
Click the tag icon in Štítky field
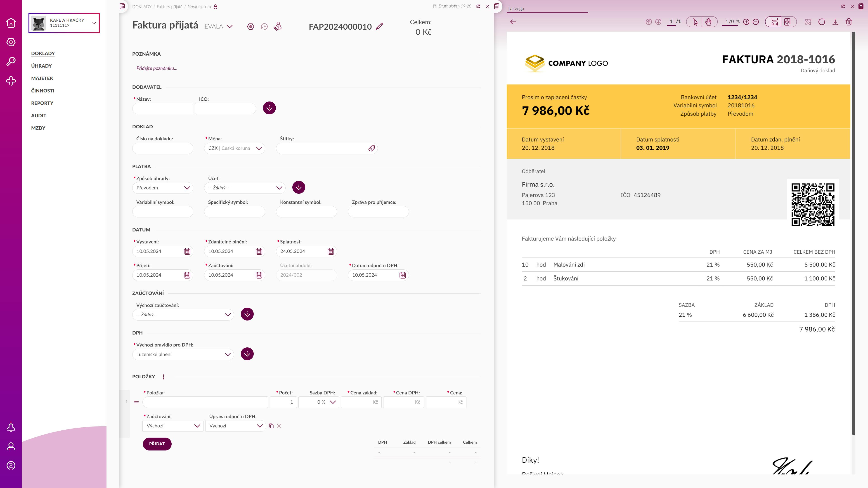(x=371, y=149)
